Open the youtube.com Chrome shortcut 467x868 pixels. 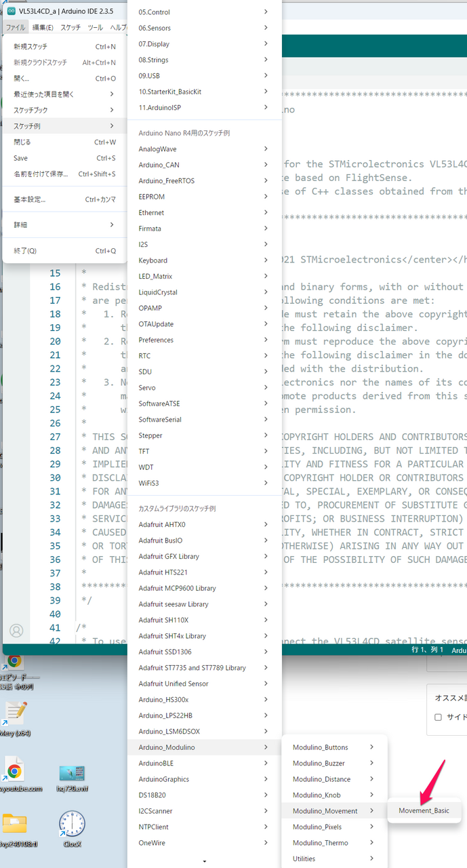14,772
